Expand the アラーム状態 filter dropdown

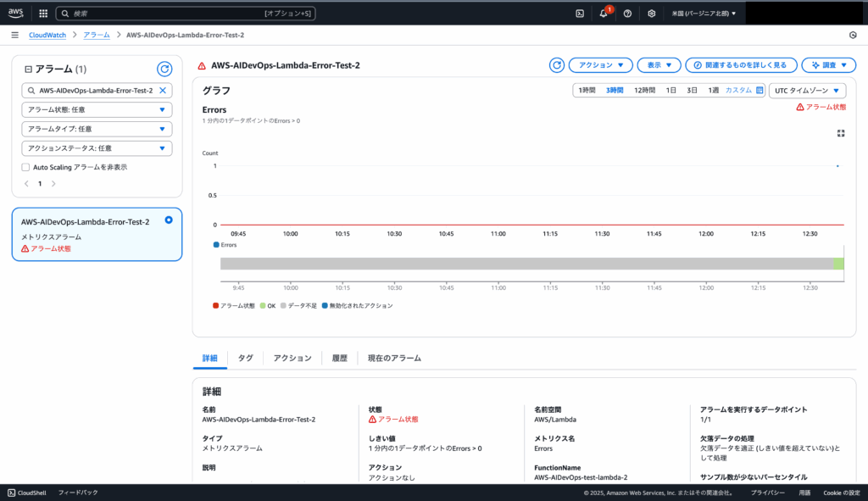(x=97, y=109)
